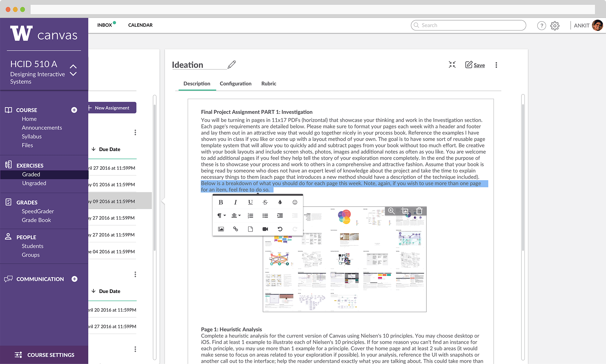Redo the last edit
The image size is (606, 364).
click(295, 229)
